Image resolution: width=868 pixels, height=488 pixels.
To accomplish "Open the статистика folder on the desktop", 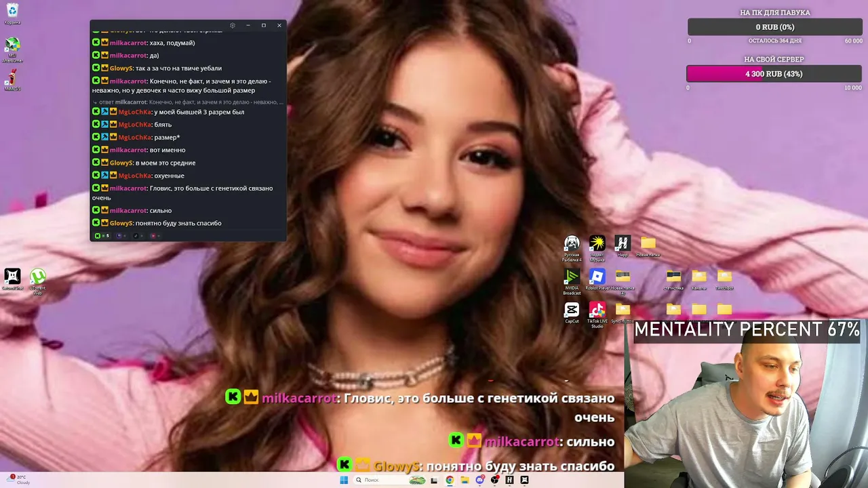I will pos(673,279).
